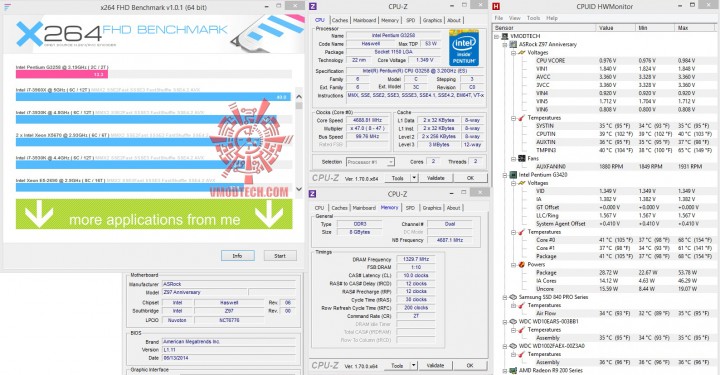720x375 pixels.
Task: Select the Intel Pentium G3420 chip icon
Action: pos(513,175)
